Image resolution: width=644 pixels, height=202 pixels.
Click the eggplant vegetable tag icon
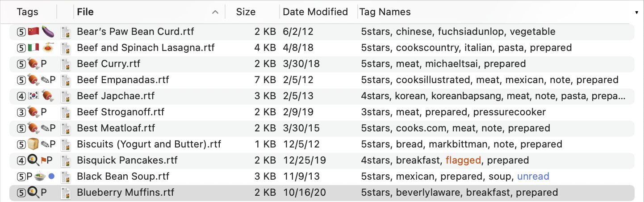pos(48,32)
